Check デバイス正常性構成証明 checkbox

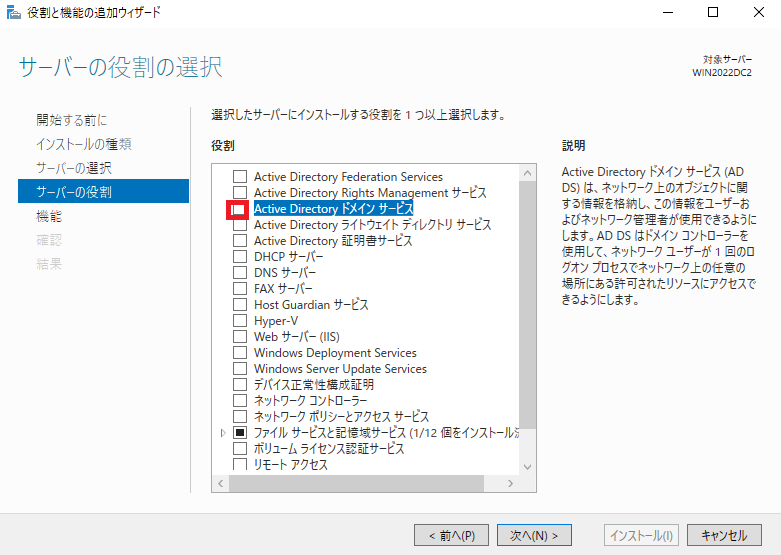(240, 384)
